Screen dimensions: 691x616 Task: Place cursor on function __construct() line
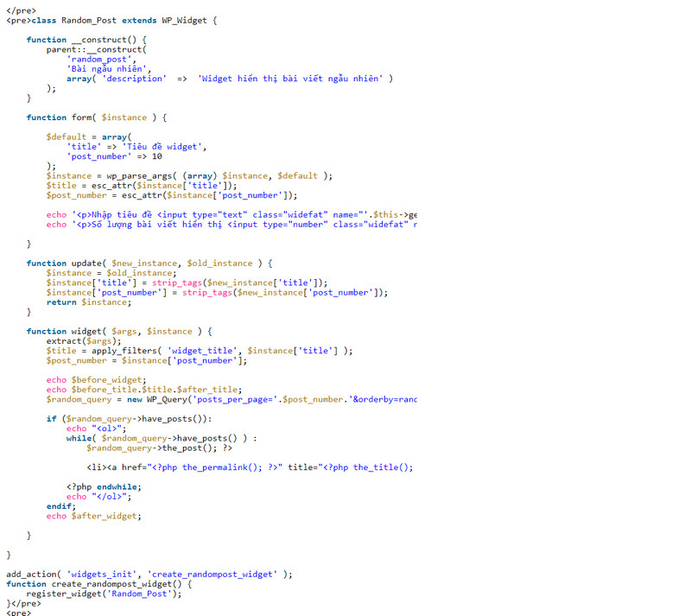[86, 40]
